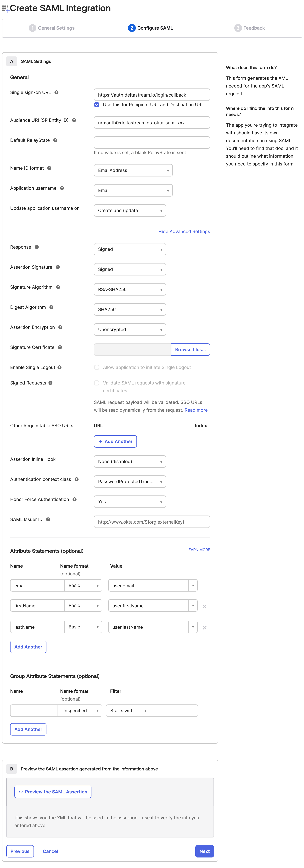This screenshot has width=304, height=868.
Task: Expand the Assertion Inline Hook dropdown
Action: coord(130,462)
